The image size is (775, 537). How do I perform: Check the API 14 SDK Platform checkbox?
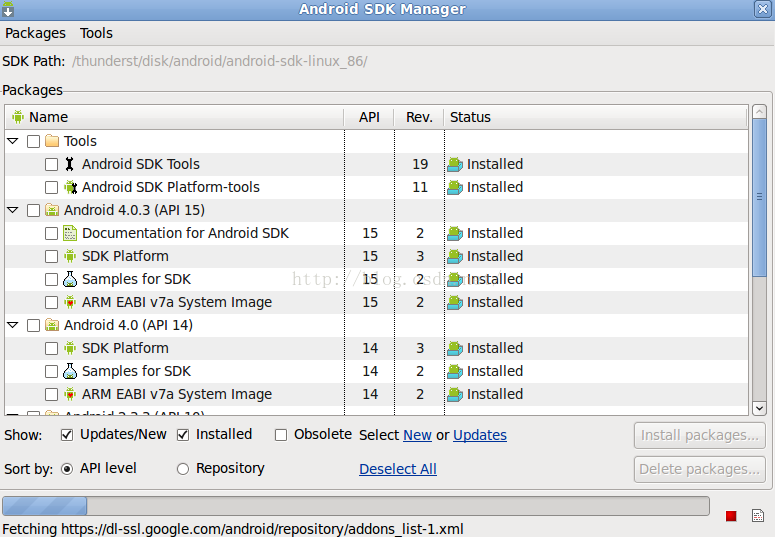coord(51,348)
